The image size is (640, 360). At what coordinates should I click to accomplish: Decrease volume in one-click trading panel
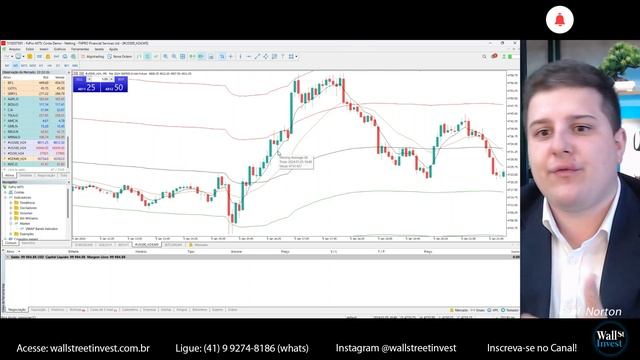coord(89,79)
